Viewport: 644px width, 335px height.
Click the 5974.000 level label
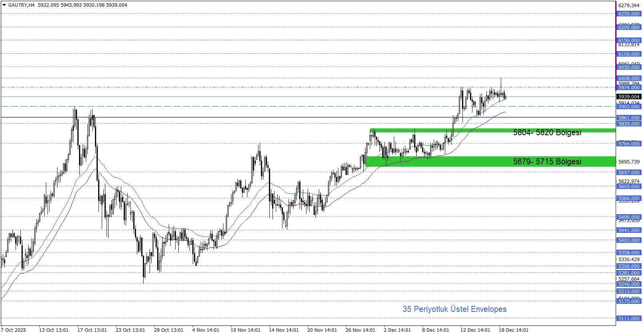629,88
